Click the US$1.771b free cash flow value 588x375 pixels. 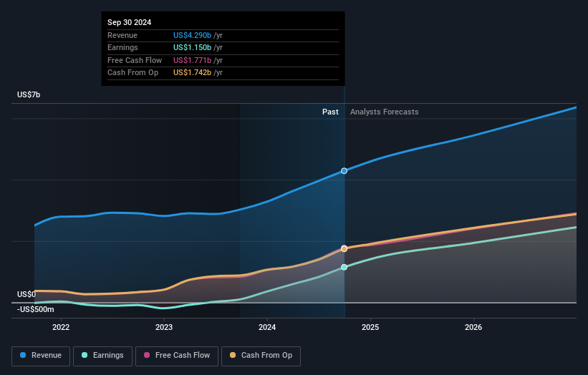(x=193, y=60)
